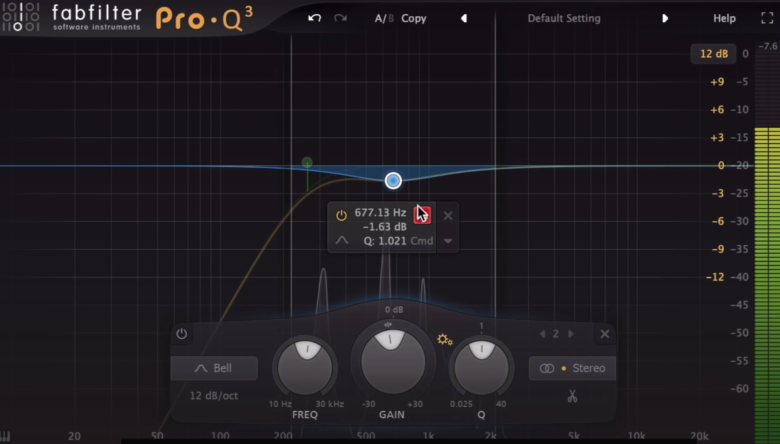780x444 pixels.
Task: Select the next band with the right arrow
Action: pyautogui.click(x=571, y=334)
